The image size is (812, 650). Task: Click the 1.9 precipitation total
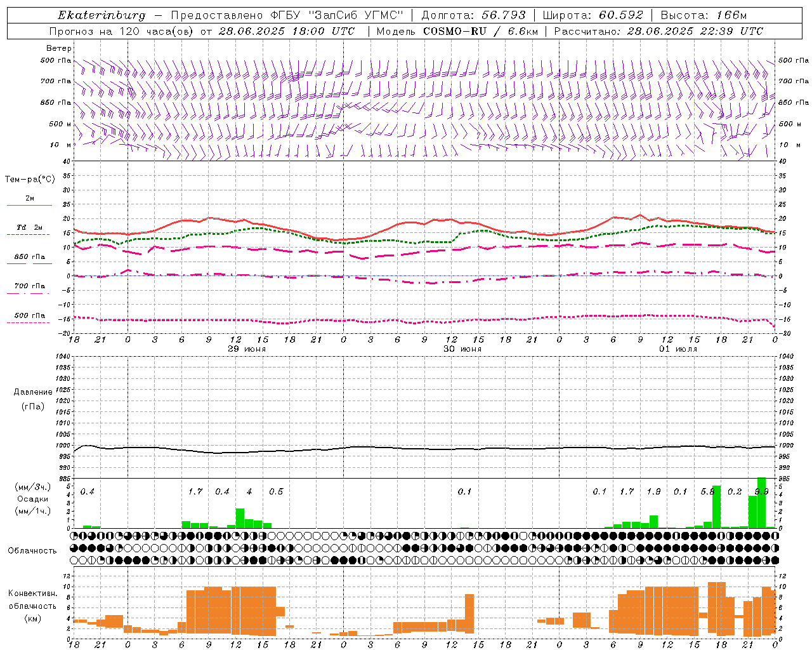click(653, 492)
